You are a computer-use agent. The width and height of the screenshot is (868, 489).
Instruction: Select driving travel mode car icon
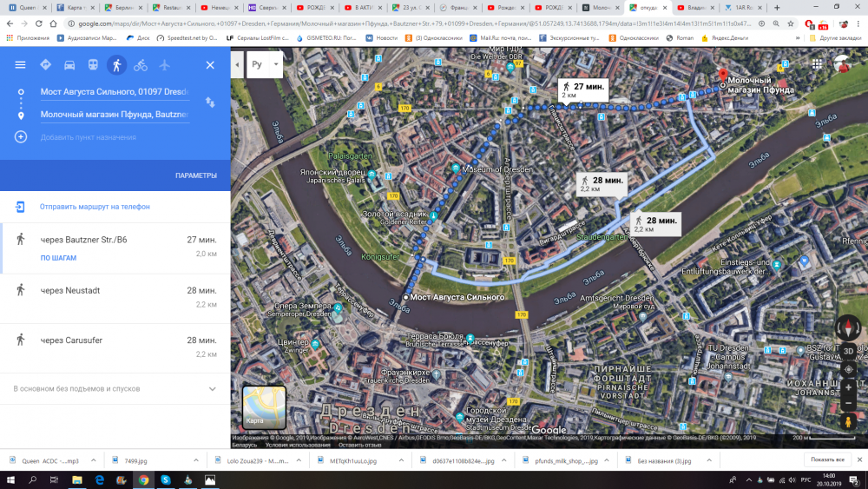pos(69,65)
